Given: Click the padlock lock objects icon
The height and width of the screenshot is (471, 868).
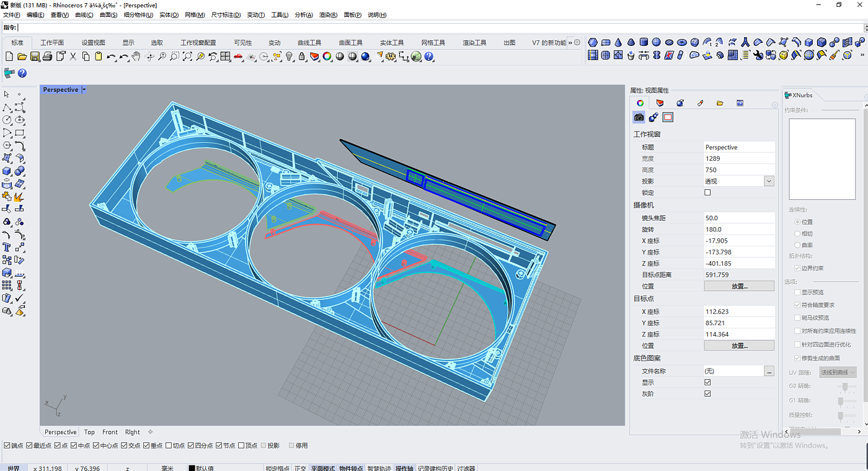Looking at the screenshot, I should (302, 56).
